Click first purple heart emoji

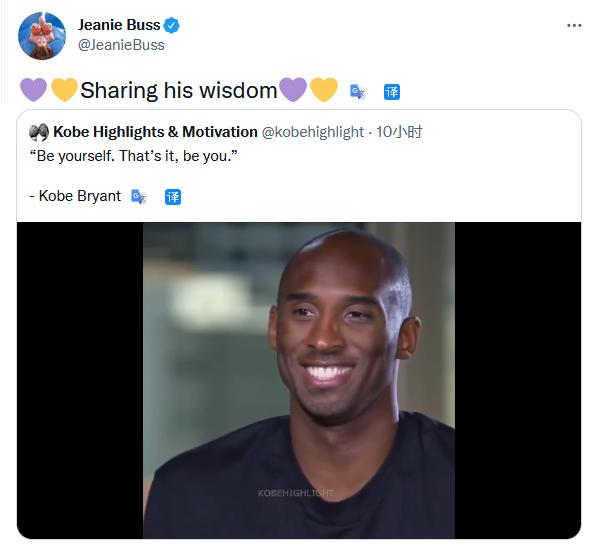pos(34,90)
